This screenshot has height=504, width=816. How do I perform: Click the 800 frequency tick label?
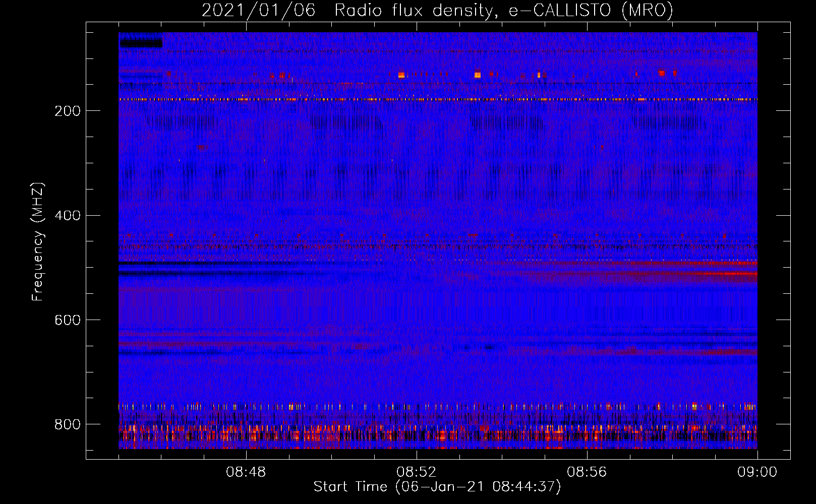pyautogui.click(x=68, y=425)
